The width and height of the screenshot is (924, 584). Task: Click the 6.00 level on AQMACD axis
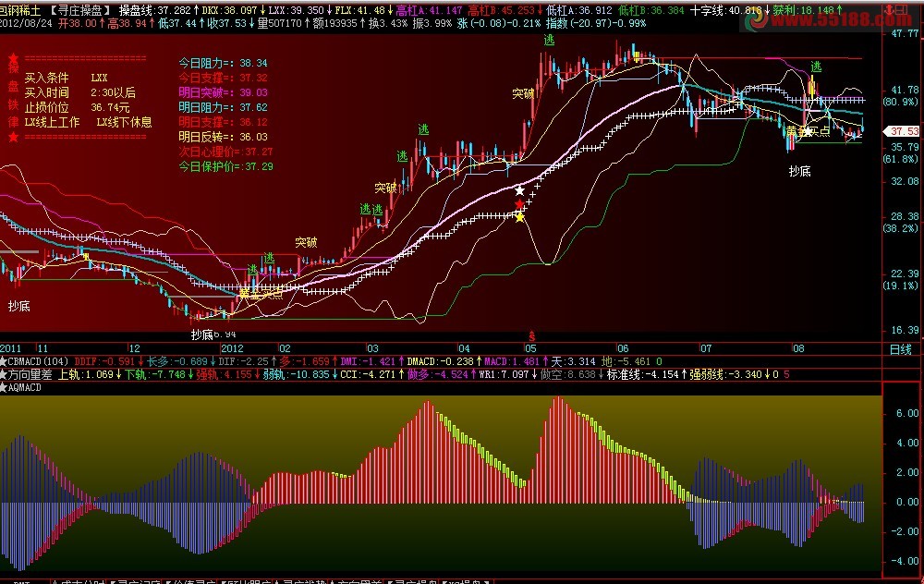pos(907,413)
